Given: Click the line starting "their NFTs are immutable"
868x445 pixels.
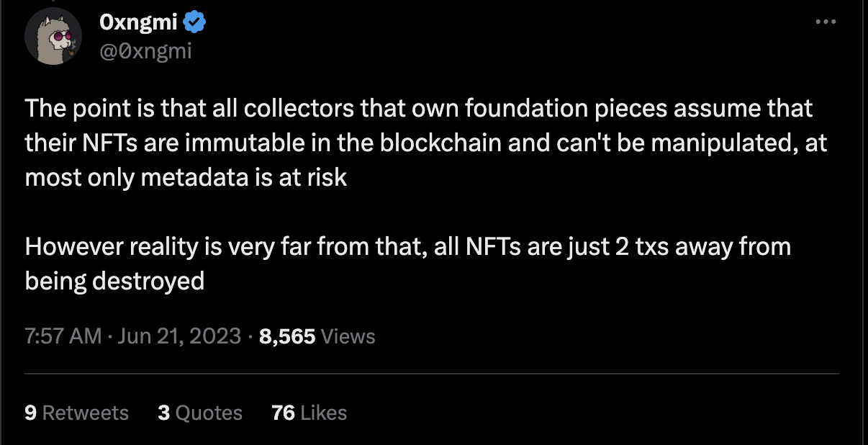Looking at the screenshot, I should point(425,143).
